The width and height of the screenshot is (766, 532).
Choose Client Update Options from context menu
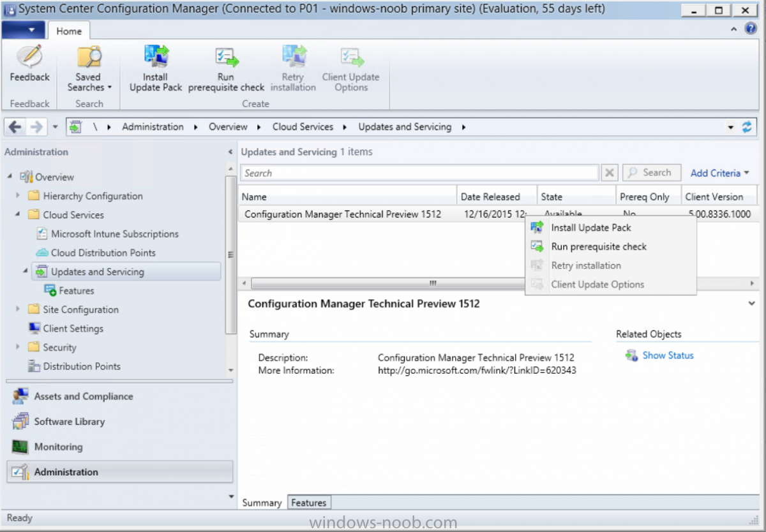point(610,284)
